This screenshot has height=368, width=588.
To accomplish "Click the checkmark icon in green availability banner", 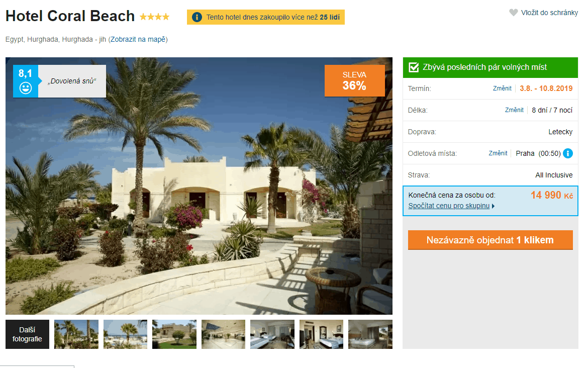I will coord(414,67).
